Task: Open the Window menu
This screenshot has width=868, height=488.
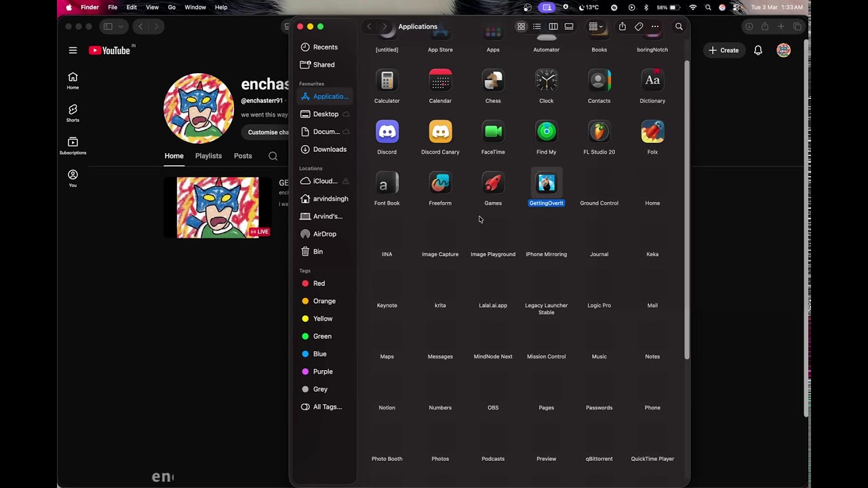Action: (195, 7)
